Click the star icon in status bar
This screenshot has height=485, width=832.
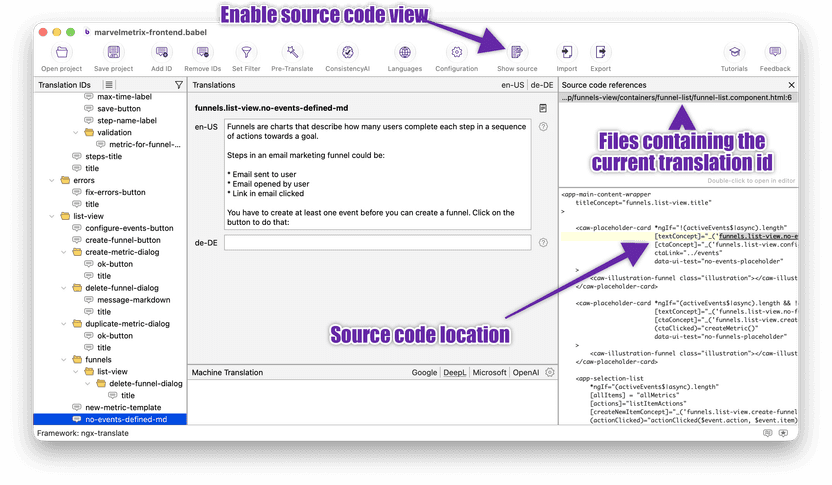(784, 433)
